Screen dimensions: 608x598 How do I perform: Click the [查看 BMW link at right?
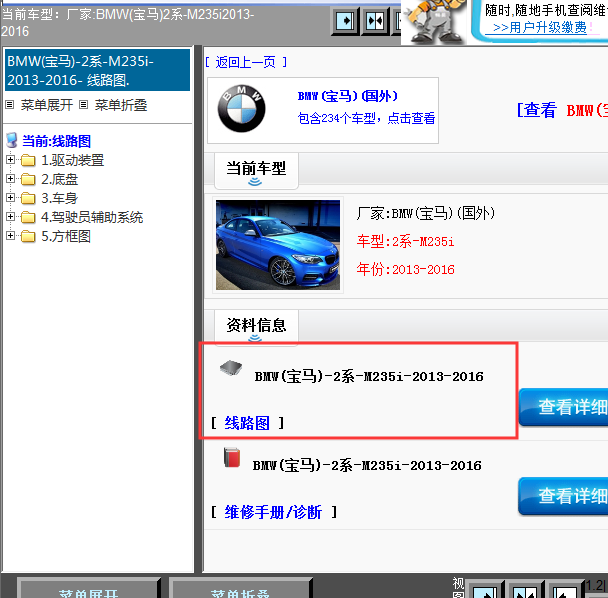[x=562, y=110]
